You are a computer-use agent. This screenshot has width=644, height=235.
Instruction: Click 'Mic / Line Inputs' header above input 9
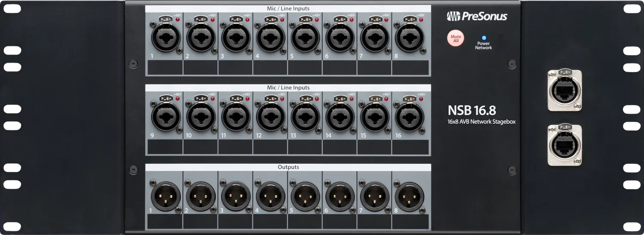(288, 87)
